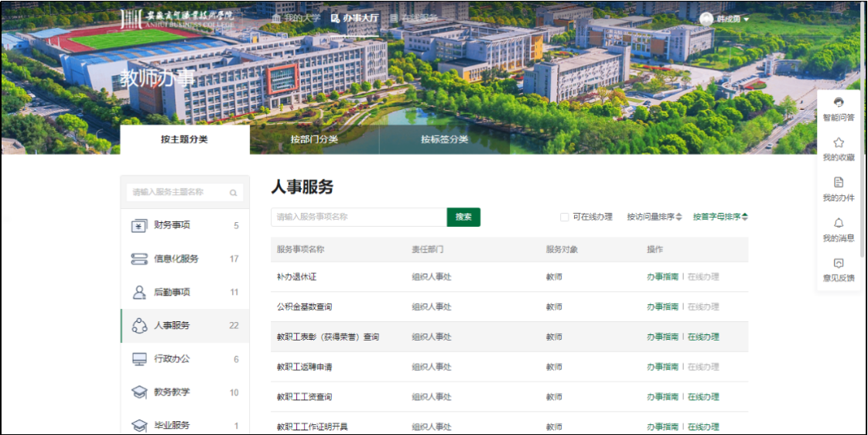
Task: Enable the 可在线办理 checkbox
Action: click(x=565, y=217)
